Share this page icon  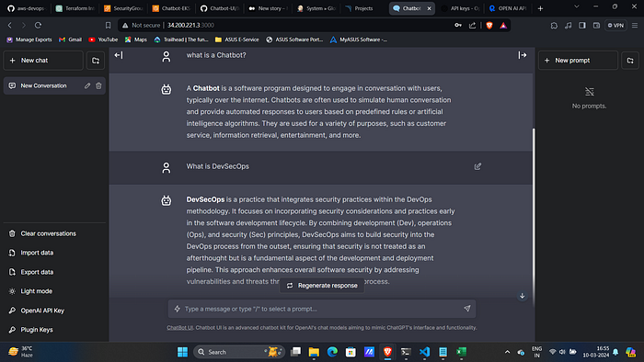(472, 26)
